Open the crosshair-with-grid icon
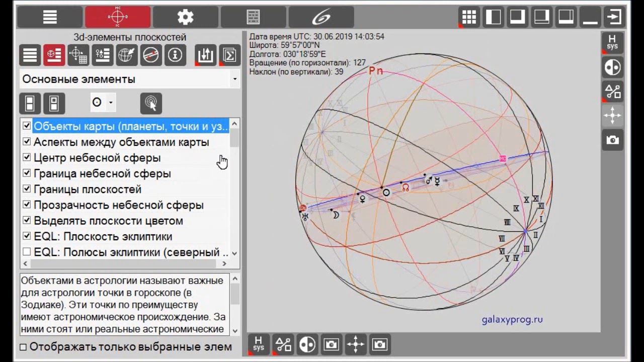The width and height of the screenshot is (644, 362). click(78, 55)
